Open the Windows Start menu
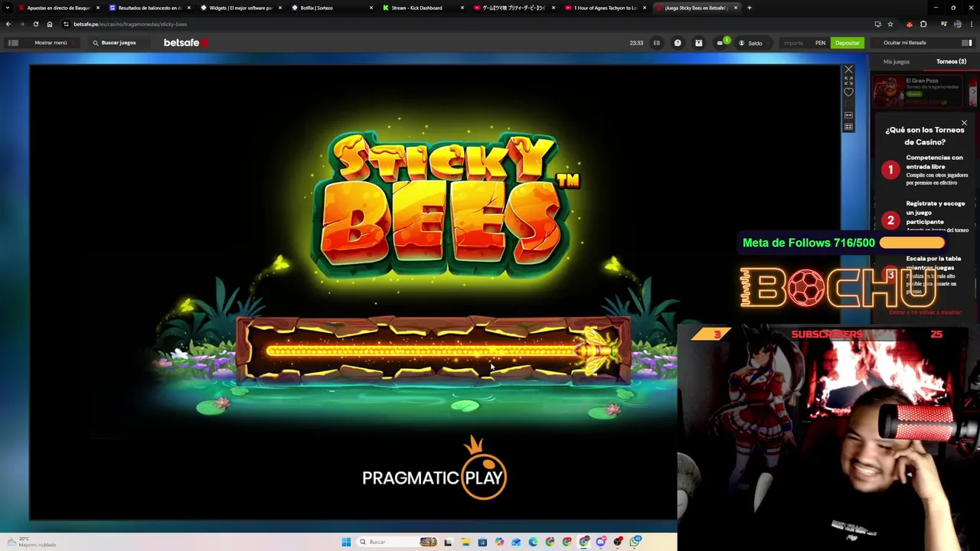This screenshot has width=980, height=551. point(346,542)
